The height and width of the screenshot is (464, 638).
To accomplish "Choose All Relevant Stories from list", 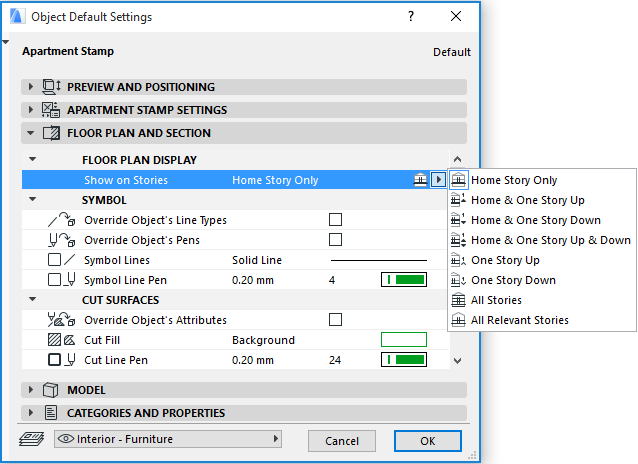I will pyautogui.click(x=520, y=320).
